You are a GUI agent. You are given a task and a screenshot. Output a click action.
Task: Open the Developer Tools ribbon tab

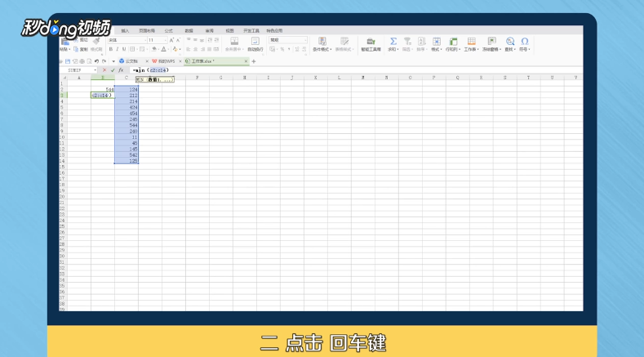point(251,30)
